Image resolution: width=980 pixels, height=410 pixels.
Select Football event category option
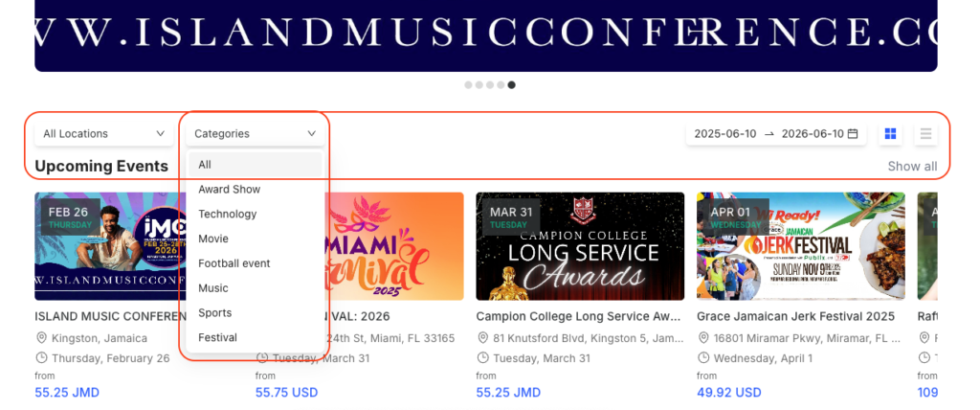click(234, 263)
